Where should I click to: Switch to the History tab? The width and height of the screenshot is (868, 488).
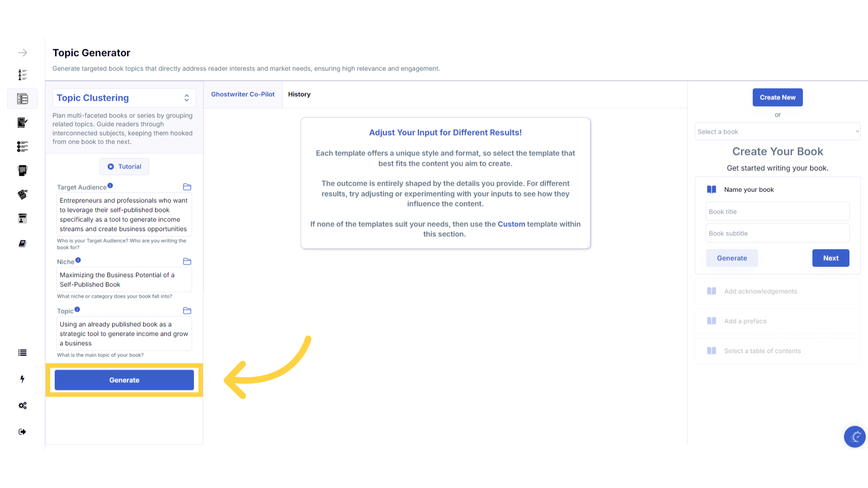299,94
